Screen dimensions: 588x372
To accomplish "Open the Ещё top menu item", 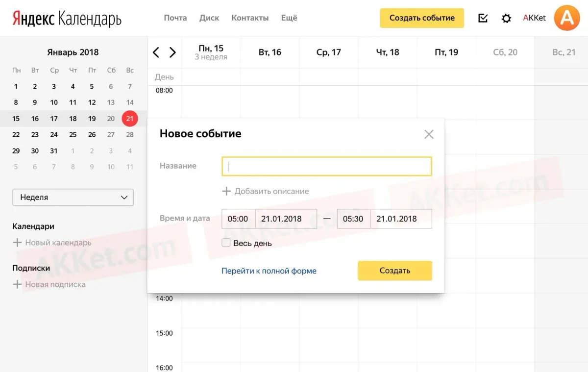I will [289, 18].
